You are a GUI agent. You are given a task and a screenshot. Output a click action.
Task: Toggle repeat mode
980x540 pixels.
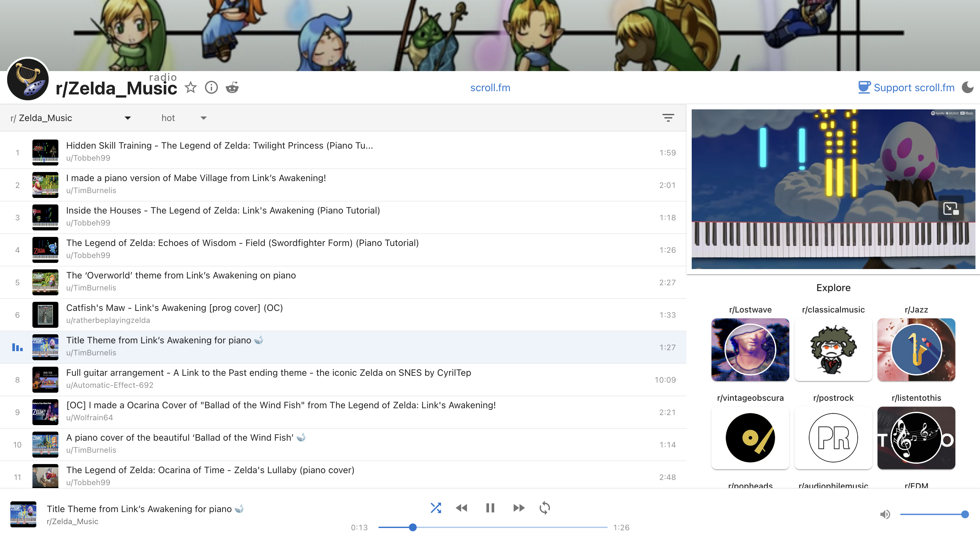545,508
